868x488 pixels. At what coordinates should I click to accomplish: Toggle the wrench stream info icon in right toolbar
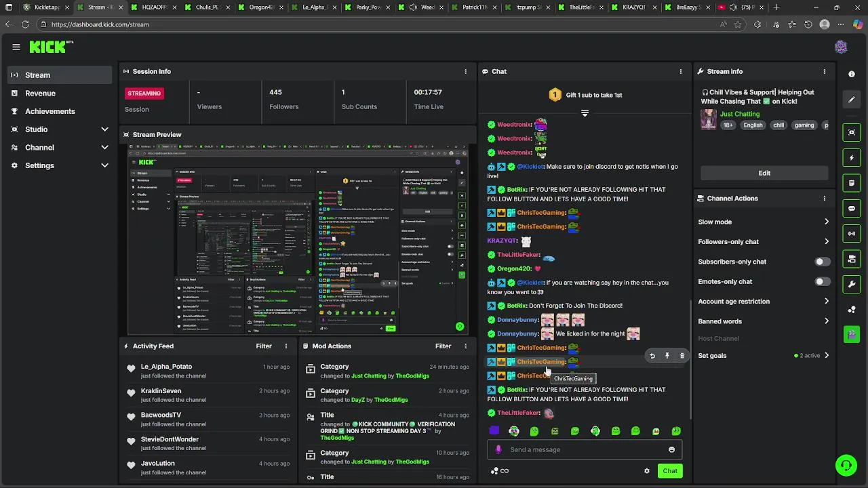(x=852, y=284)
